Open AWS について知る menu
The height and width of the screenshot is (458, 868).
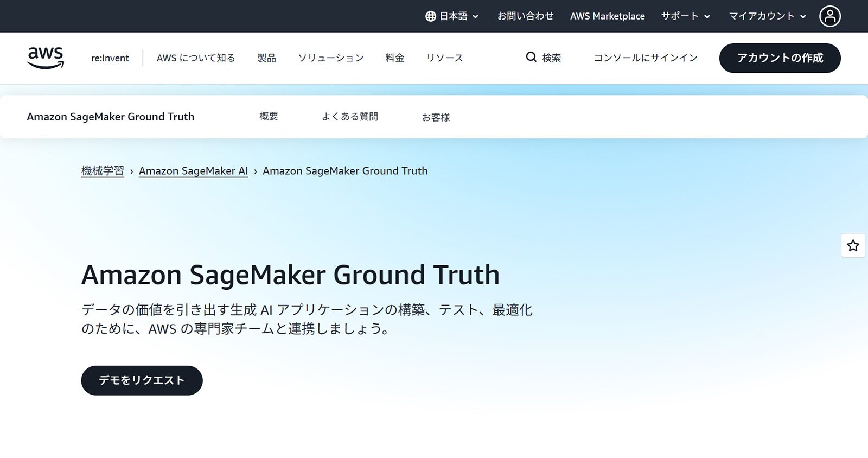(196, 58)
